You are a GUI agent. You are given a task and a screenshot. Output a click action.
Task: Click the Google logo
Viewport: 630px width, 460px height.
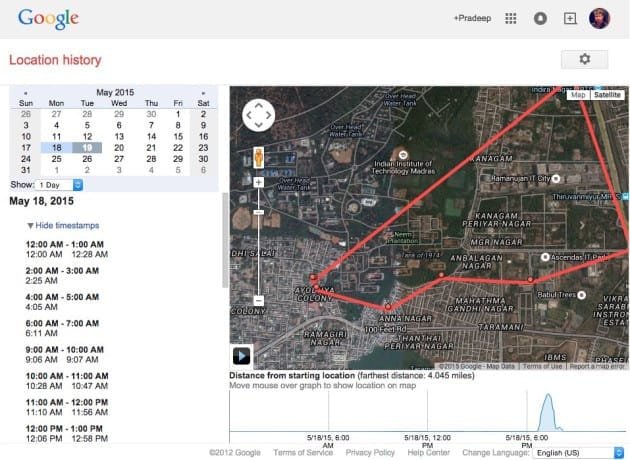pyautogui.click(x=48, y=18)
